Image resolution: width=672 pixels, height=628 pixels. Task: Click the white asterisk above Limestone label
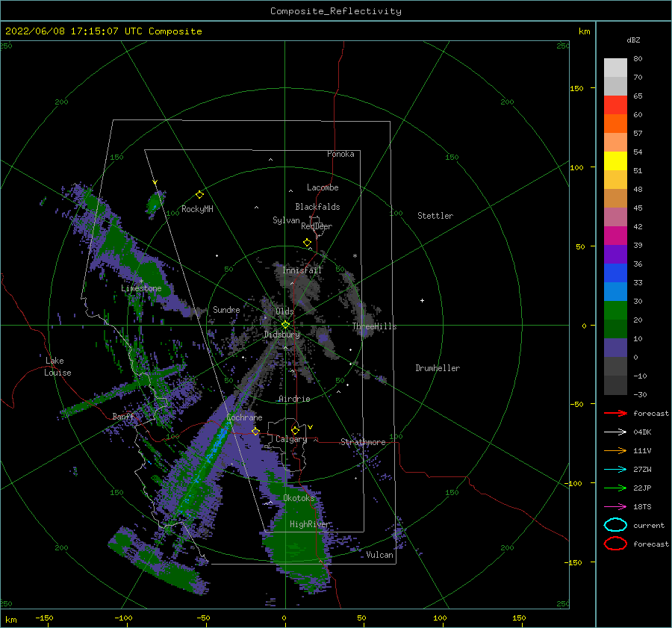141,282
